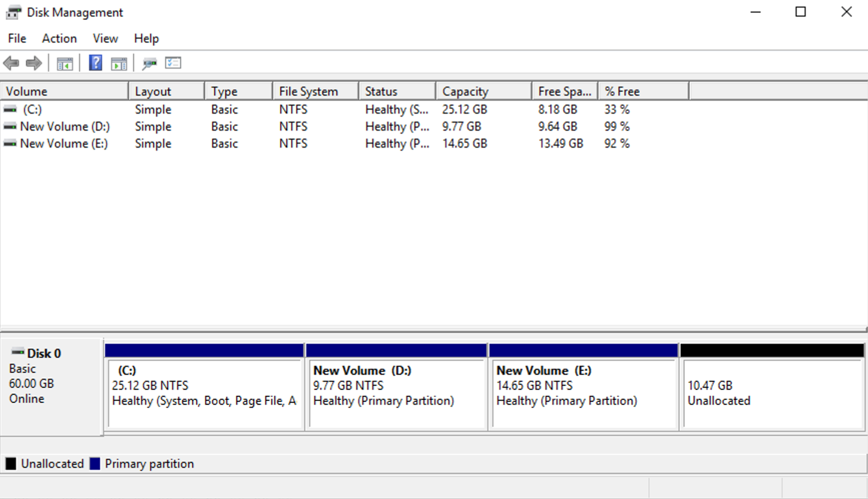The height and width of the screenshot is (499, 868).
Task: Click the 9.77 GB capacity cell
Action: point(462,126)
